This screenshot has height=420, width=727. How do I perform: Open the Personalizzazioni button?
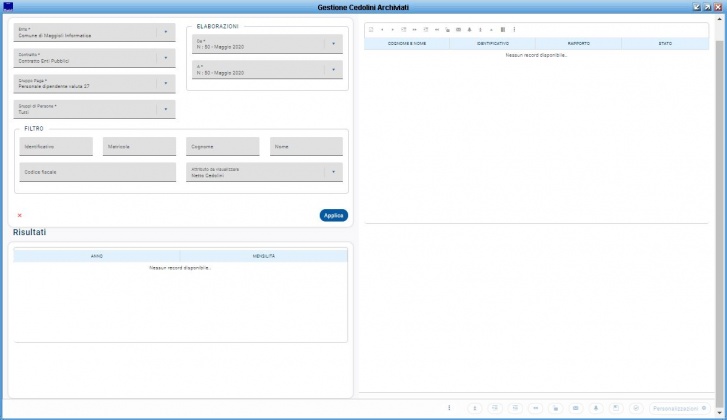tap(679, 408)
